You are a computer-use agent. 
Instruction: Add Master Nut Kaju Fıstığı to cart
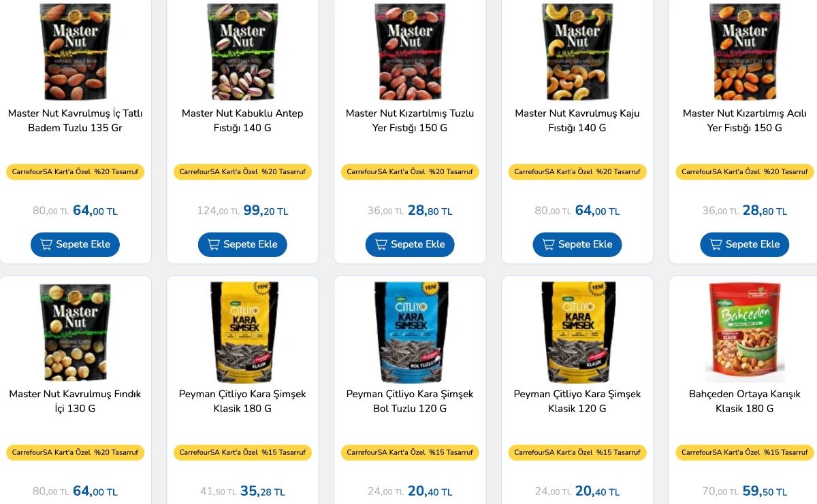click(577, 244)
